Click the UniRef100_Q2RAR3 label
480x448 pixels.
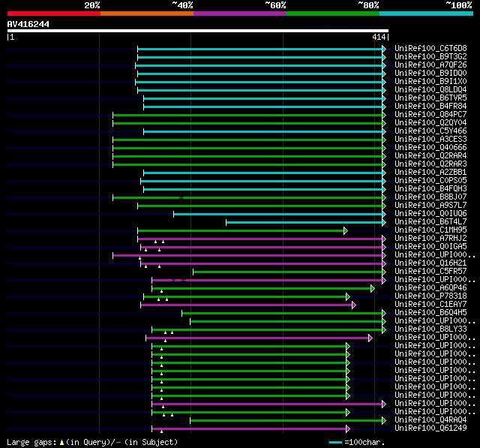[x=430, y=164]
